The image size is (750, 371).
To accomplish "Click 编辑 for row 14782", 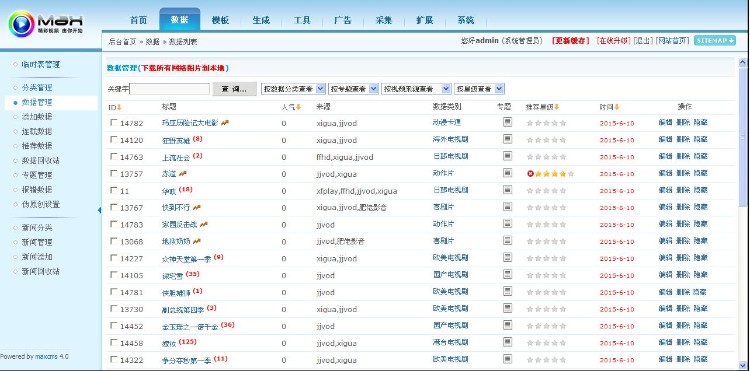I will coord(665,122).
